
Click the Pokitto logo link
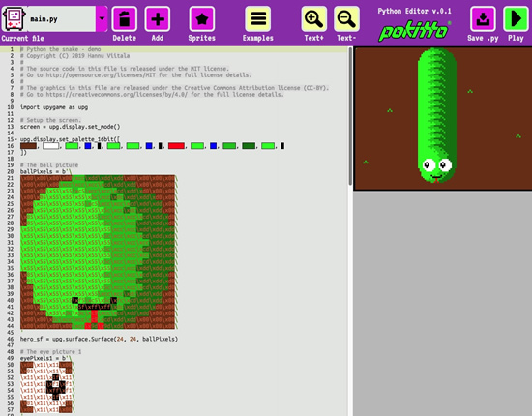click(x=414, y=31)
